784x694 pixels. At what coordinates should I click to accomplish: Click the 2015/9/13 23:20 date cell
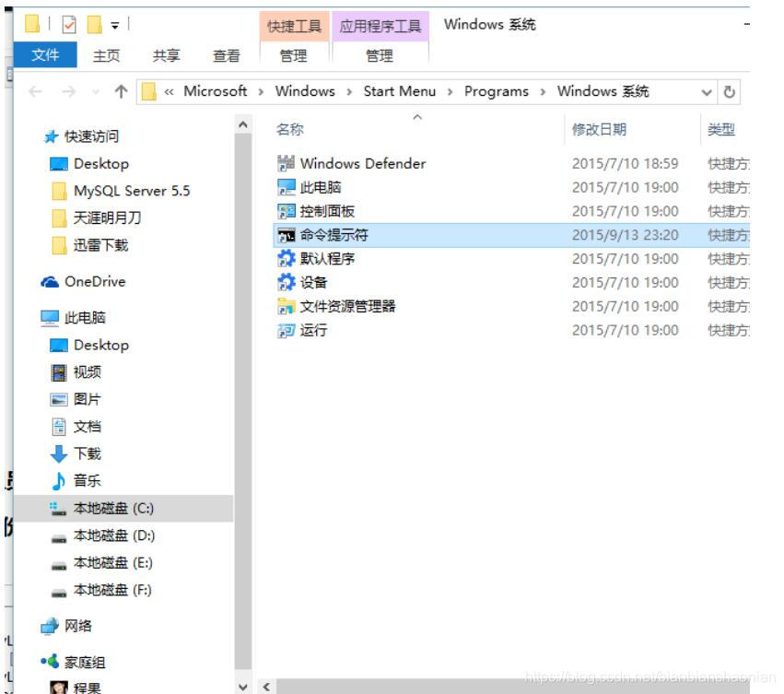(x=625, y=235)
